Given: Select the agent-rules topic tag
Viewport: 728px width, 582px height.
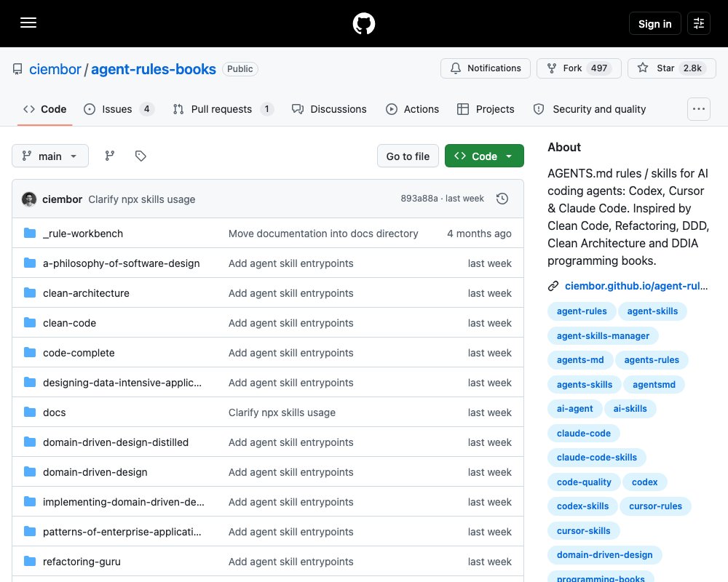Looking at the screenshot, I should [582, 311].
